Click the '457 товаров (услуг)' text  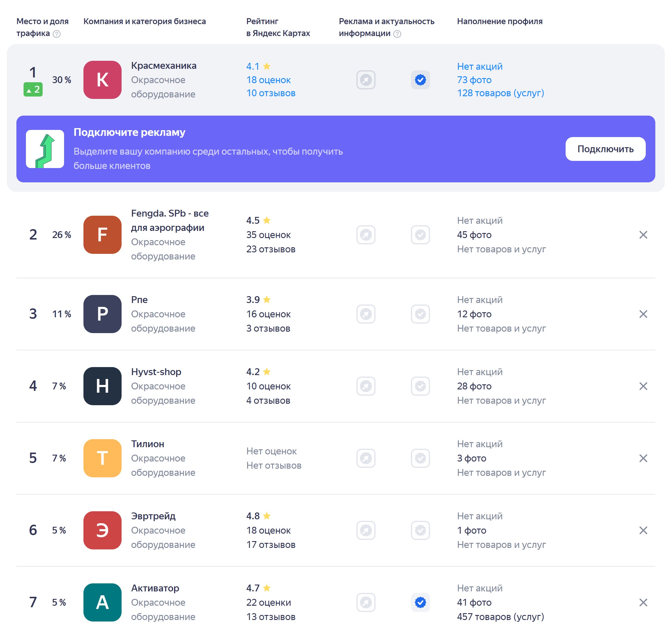[500, 617]
